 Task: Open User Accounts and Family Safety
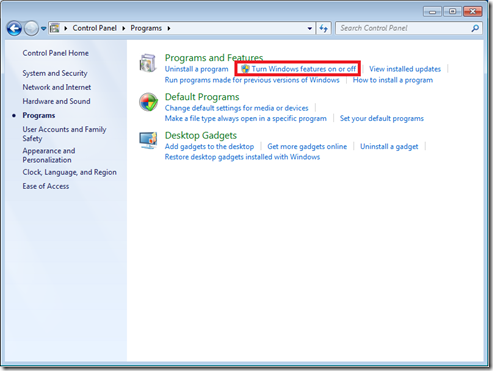64,134
